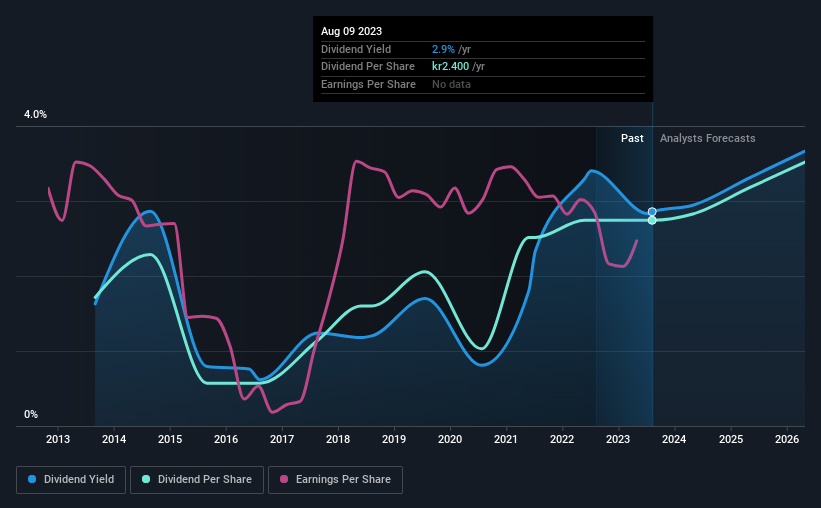821x508 pixels.
Task: Click the teal Dividend Per Share legend dot
Action: 146,479
